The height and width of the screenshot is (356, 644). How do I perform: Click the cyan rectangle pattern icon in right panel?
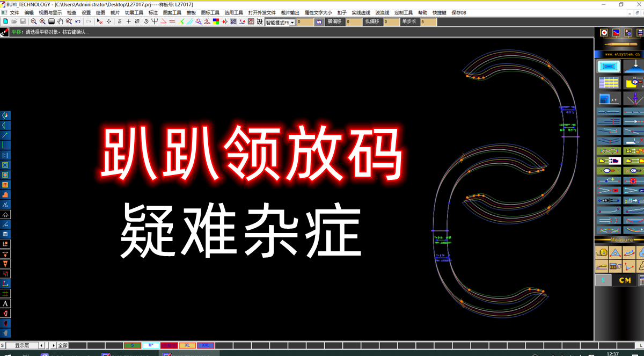coord(609,66)
